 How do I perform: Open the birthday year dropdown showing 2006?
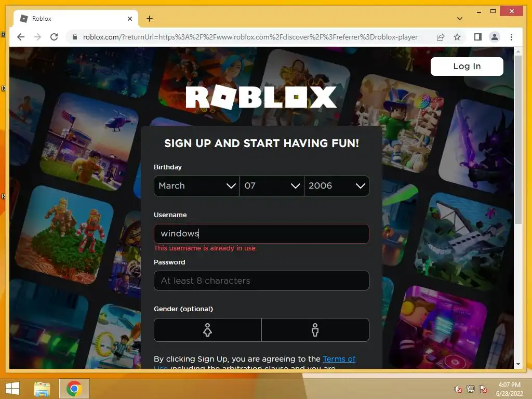click(337, 186)
